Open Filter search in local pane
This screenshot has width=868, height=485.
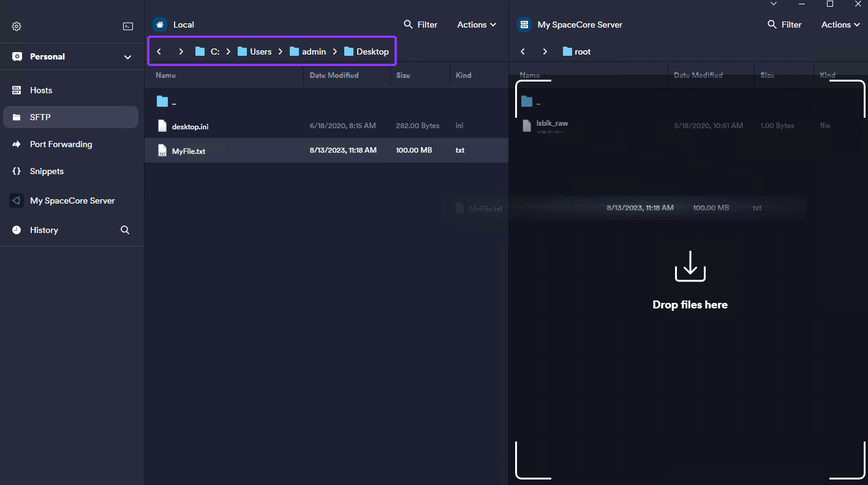pyautogui.click(x=420, y=25)
